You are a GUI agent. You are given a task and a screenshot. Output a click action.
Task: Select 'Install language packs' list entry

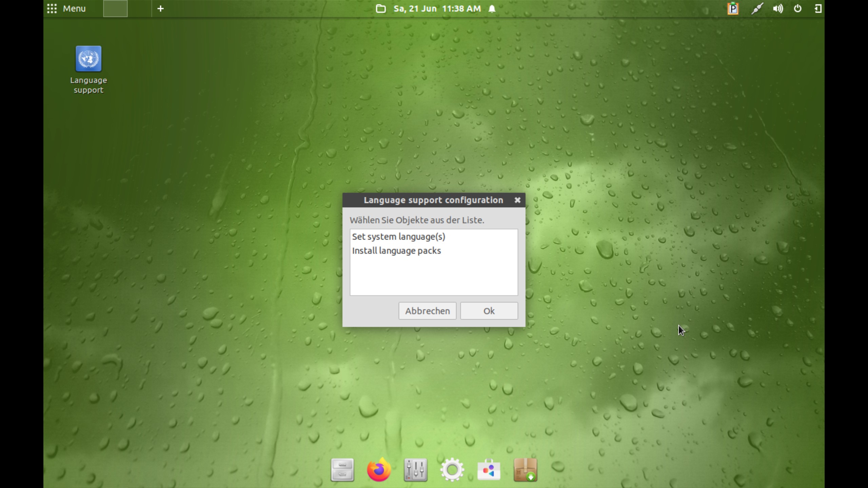(434, 251)
